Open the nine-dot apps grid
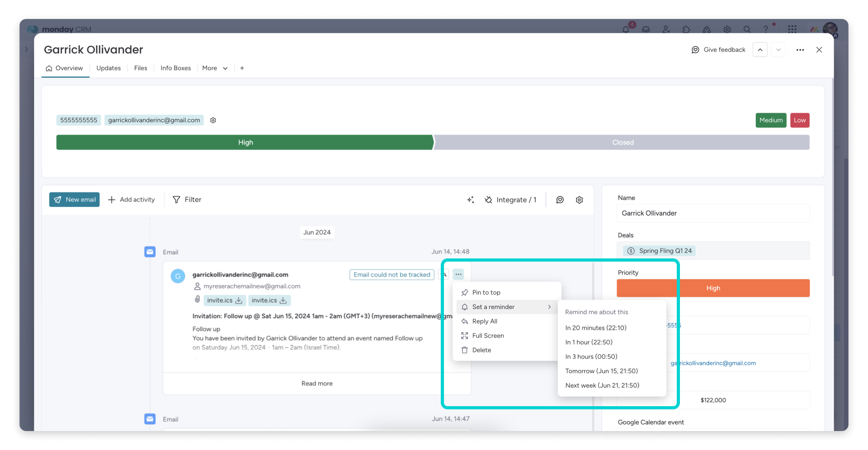The width and height of the screenshot is (868, 450). click(792, 29)
